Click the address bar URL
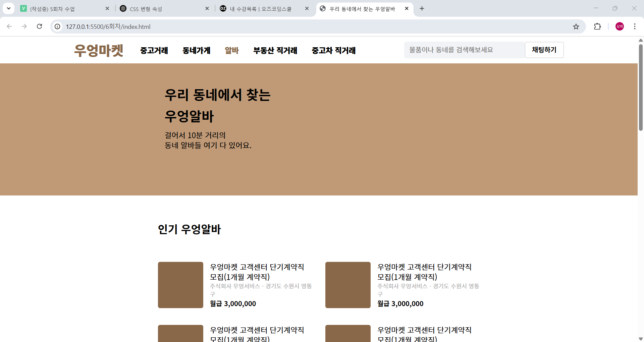Image resolution: width=644 pixels, height=342 pixels. pyautogui.click(x=108, y=26)
